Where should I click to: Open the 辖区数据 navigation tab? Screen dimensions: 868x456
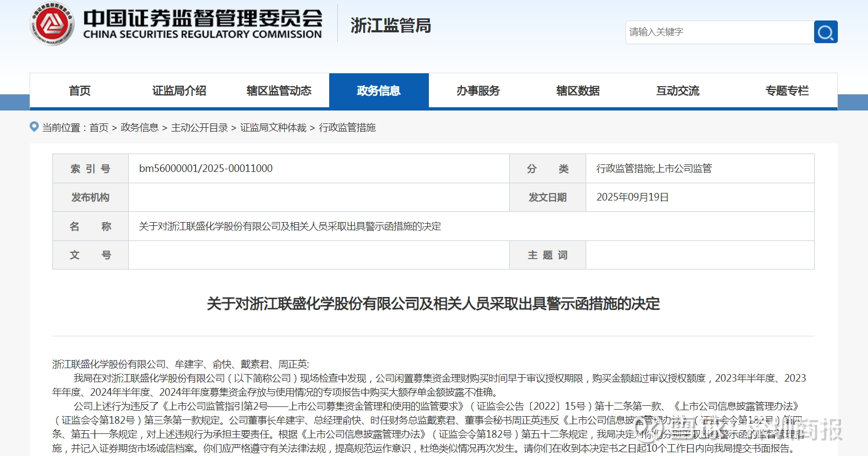[578, 91]
